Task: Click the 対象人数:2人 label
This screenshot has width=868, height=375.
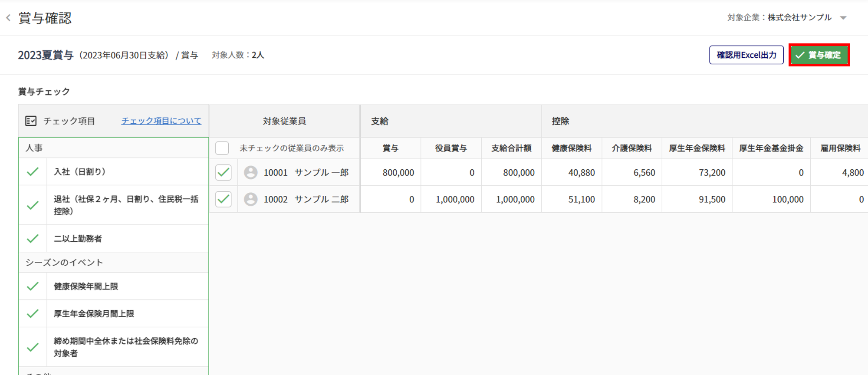Action: (x=238, y=55)
